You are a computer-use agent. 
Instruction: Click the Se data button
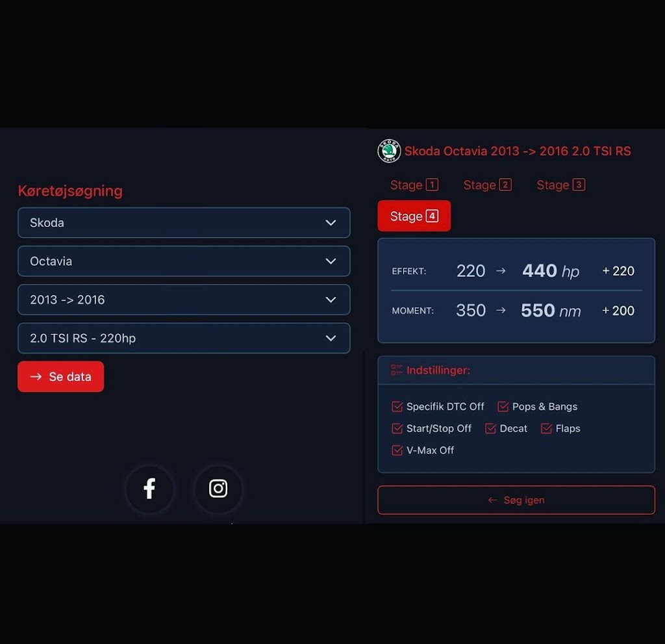click(x=60, y=376)
